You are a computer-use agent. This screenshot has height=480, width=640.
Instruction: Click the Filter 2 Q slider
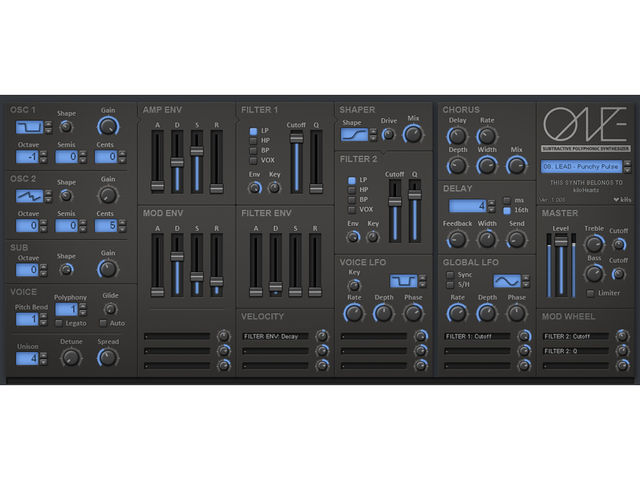click(415, 211)
